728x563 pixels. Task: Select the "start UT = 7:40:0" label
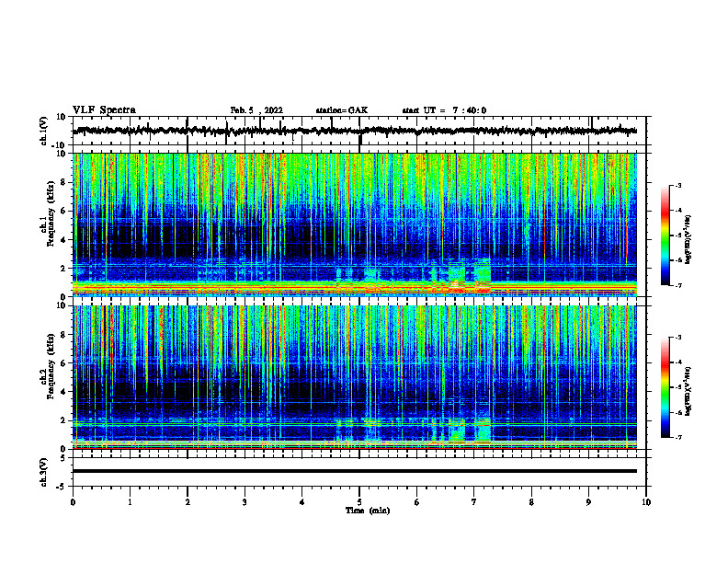coord(444,110)
